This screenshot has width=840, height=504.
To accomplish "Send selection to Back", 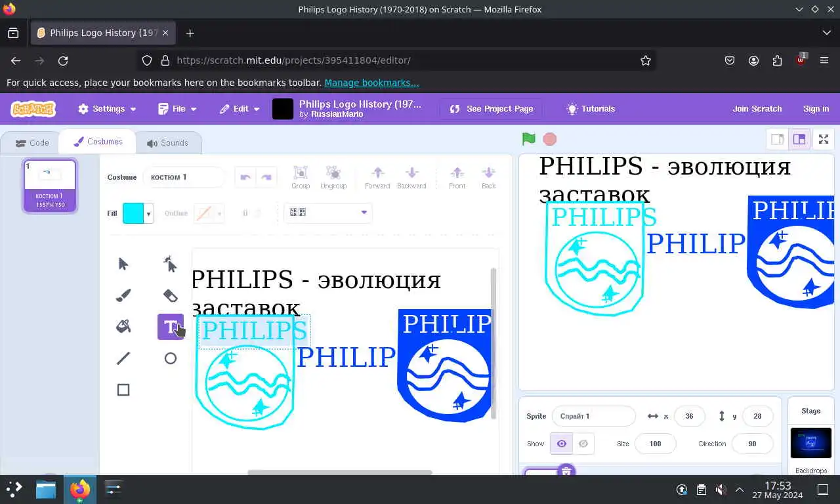I will tap(488, 177).
